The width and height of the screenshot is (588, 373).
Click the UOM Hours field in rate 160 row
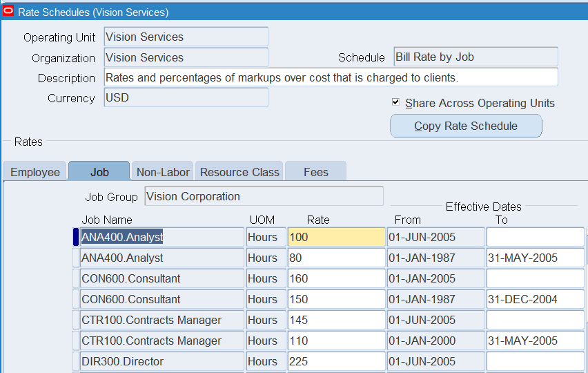266,278
